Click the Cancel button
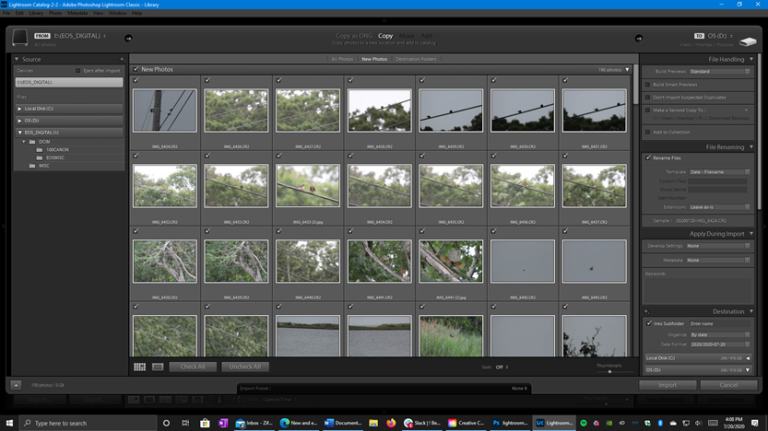Image resolution: width=768 pixels, height=431 pixels. tap(728, 385)
